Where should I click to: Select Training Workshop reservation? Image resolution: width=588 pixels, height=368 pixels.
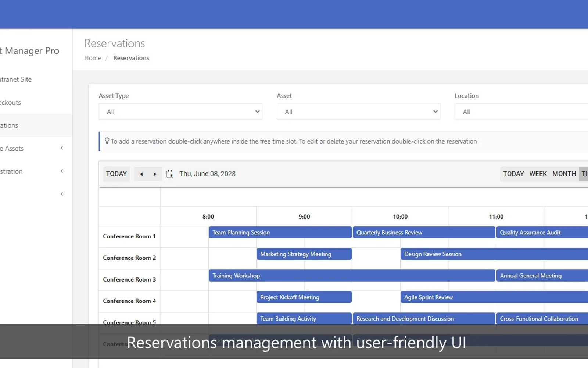(x=352, y=276)
